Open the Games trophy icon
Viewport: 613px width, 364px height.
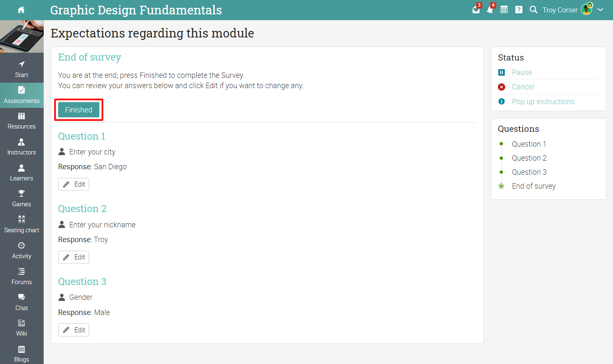pos(21,193)
